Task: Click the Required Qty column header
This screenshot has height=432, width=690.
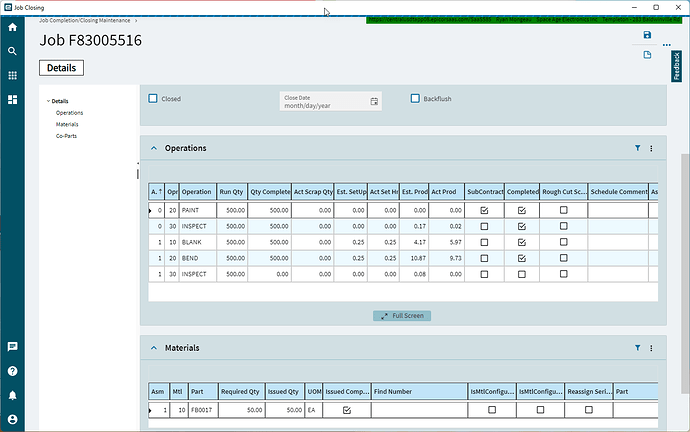Action: click(x=242, y=392)
